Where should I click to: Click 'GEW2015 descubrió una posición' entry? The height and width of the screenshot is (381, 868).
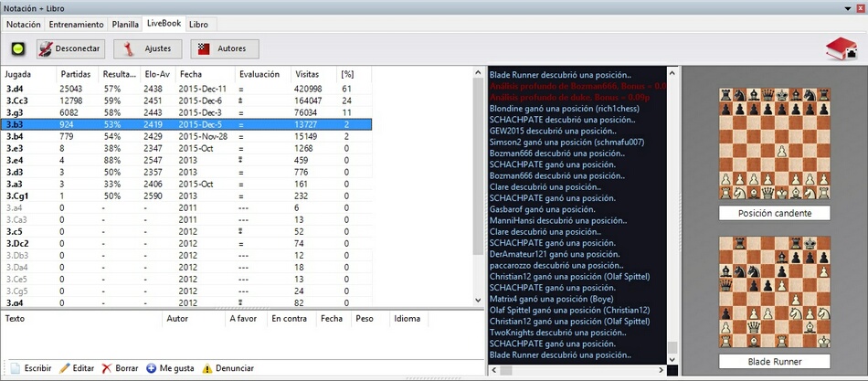553,132
